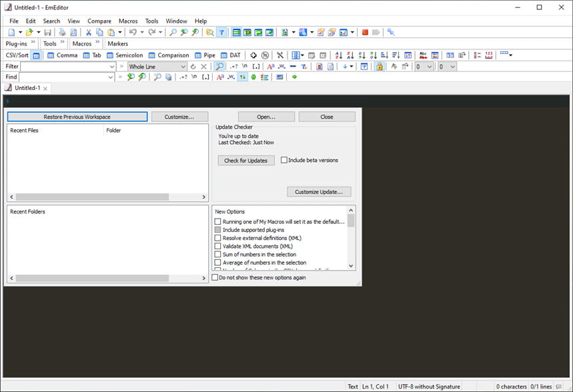This screenshot has width=573, height=392.
Task: Select Pipe separated mode
Action: point(205,55)
